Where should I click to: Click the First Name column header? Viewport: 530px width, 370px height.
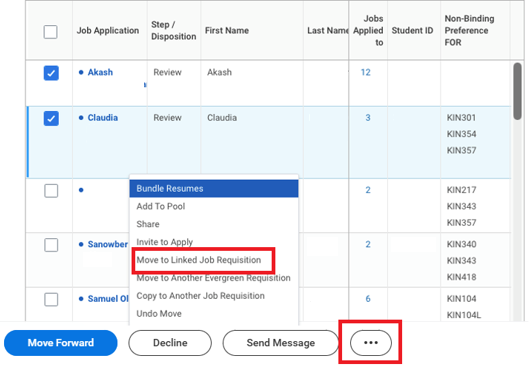[227, 31]
